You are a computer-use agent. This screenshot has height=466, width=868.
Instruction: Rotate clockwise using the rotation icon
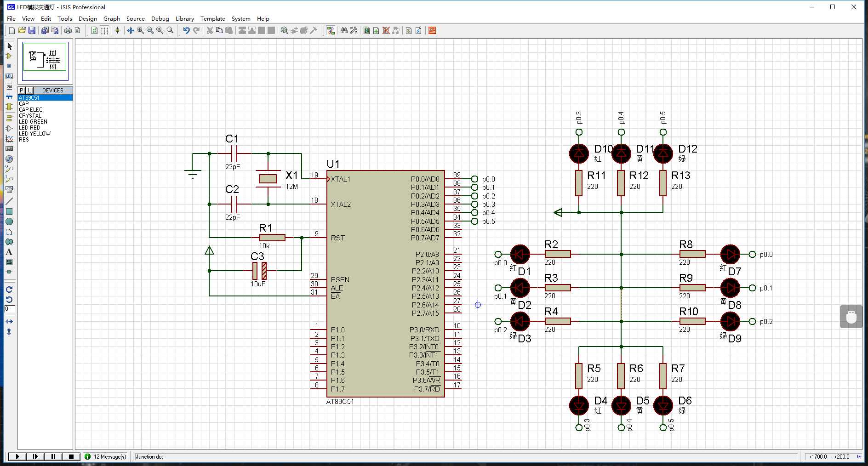[9, 290]
